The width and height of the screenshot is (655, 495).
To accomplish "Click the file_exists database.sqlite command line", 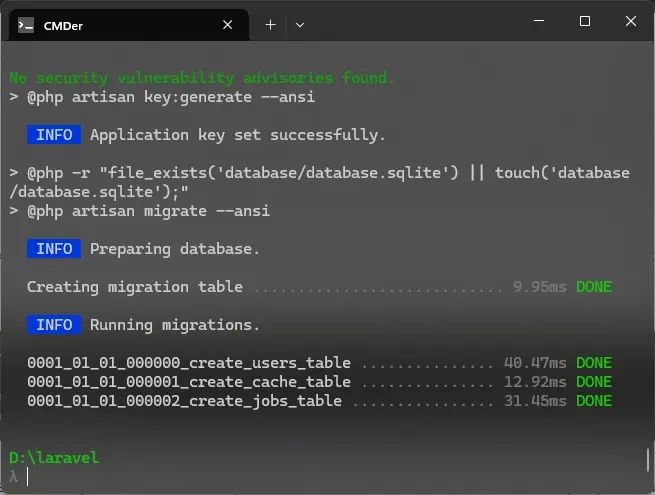I will pos(320,183).
